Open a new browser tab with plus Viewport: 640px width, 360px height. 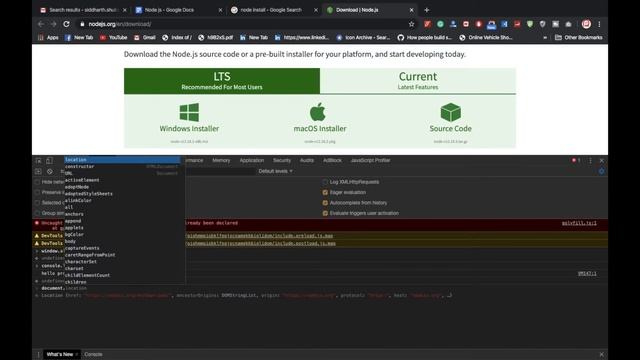pos(427,10)
